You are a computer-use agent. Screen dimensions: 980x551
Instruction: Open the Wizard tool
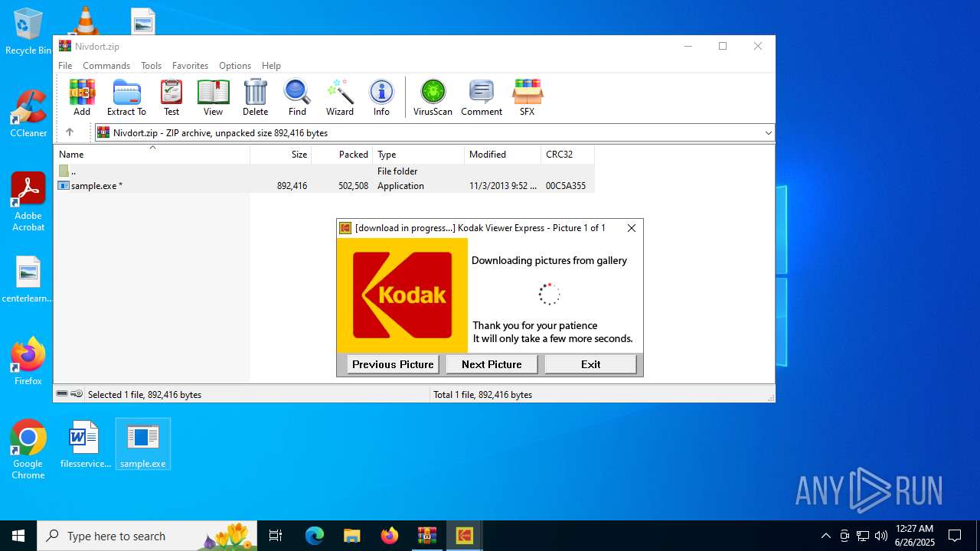[x=340, y=97]
